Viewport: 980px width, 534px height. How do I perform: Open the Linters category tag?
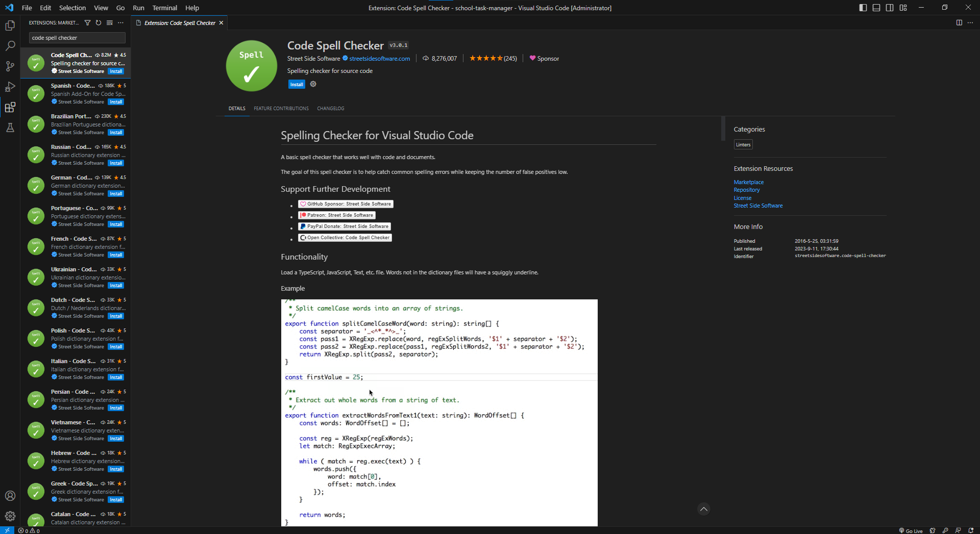743,145
